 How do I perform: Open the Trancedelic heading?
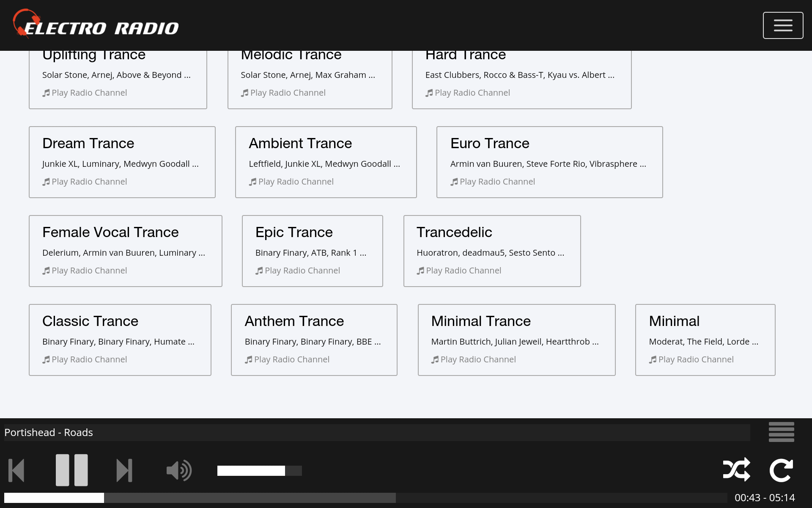454,232
